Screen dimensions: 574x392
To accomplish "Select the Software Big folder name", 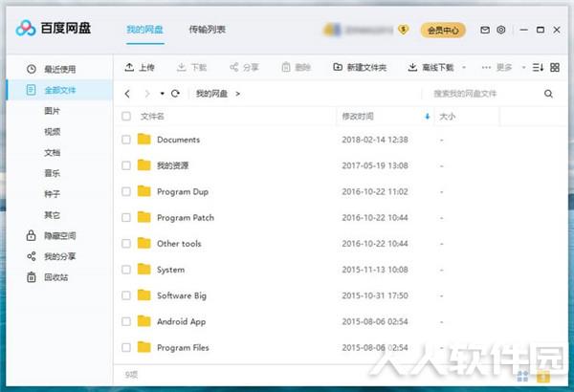I will (182, 295).
